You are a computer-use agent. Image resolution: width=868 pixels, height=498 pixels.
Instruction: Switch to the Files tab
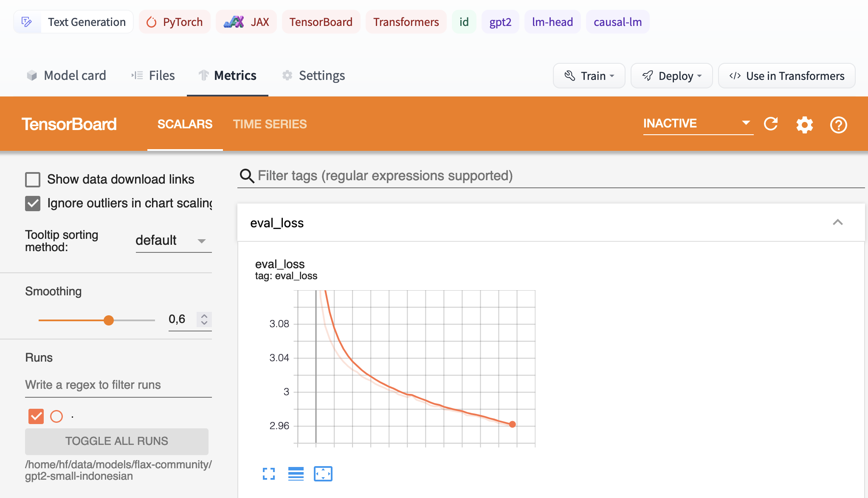[153, 76]
